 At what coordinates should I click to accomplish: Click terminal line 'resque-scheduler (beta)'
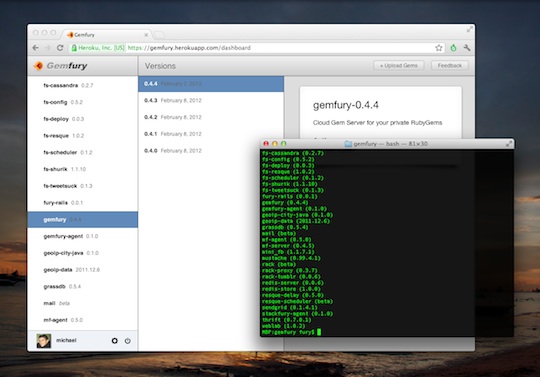tap(297, 302)
